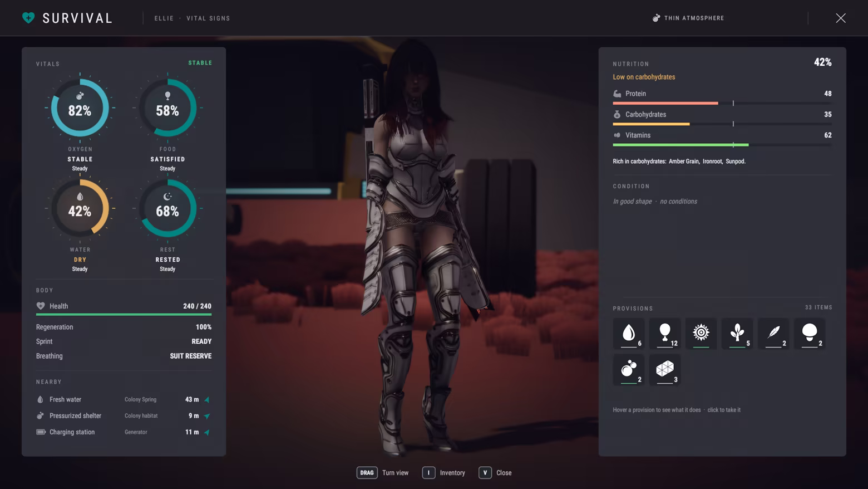This screenshot has height=489, width=868.
Task: Click the 'VITAL SIGNS' header breadcrumb
Action: [208, 18]
